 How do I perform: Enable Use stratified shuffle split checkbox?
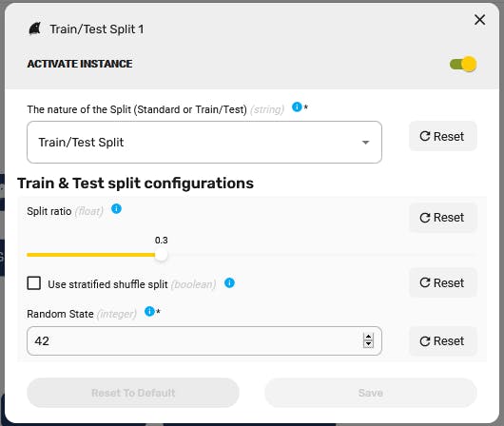tap(33, 283)
